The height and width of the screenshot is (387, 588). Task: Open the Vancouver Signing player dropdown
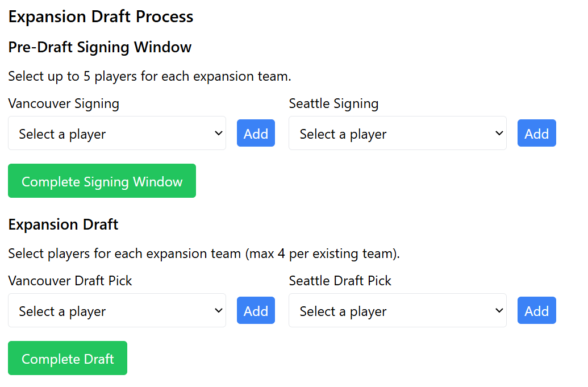(116, 133)
